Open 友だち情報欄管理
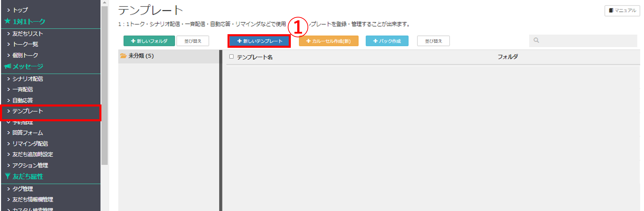Viewport: 644px width, 211px height. [32, 199]
